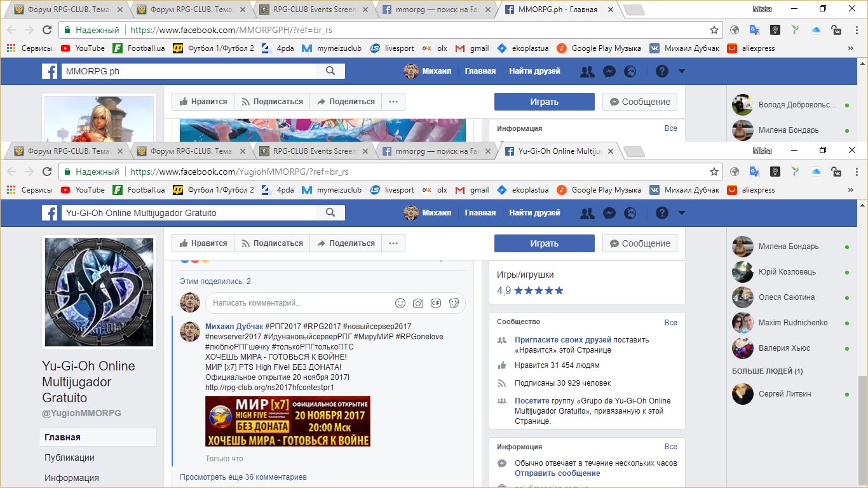Like the page with Нравится in Yu-Gi-Oh window
Screen dimensions: 868x488
203,243
